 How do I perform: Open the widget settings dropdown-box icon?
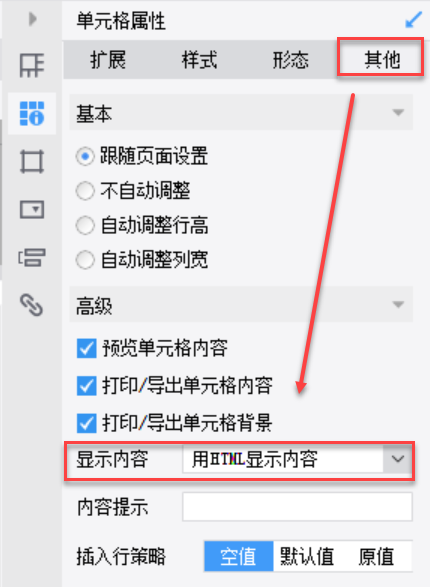coord(32,209)
